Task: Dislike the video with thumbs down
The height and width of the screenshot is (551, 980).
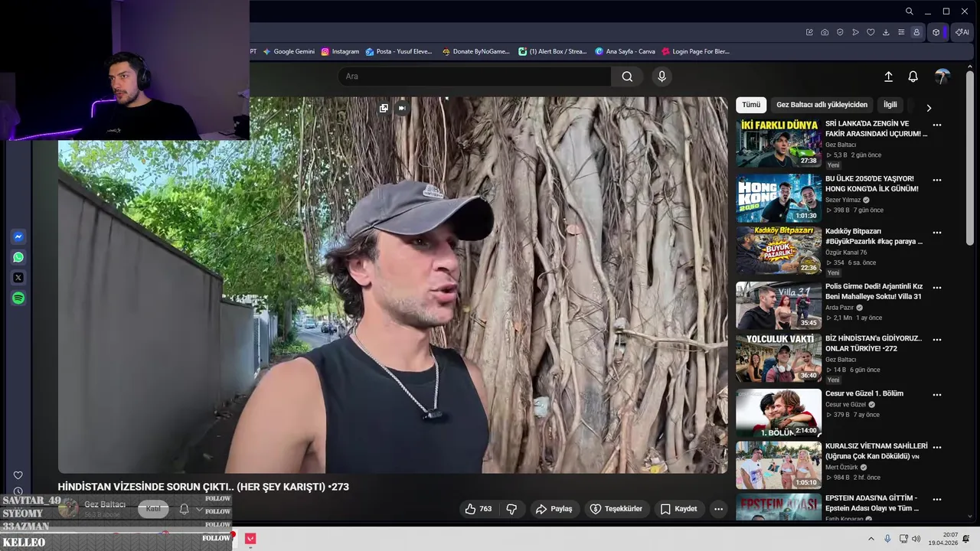Action: 511,509
